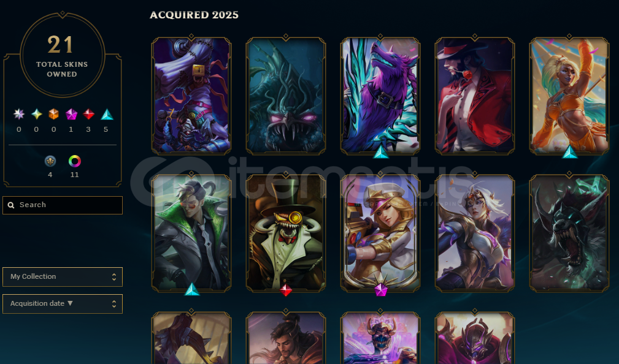Click the Ultimate skin tier gem icon

point(18,115)
